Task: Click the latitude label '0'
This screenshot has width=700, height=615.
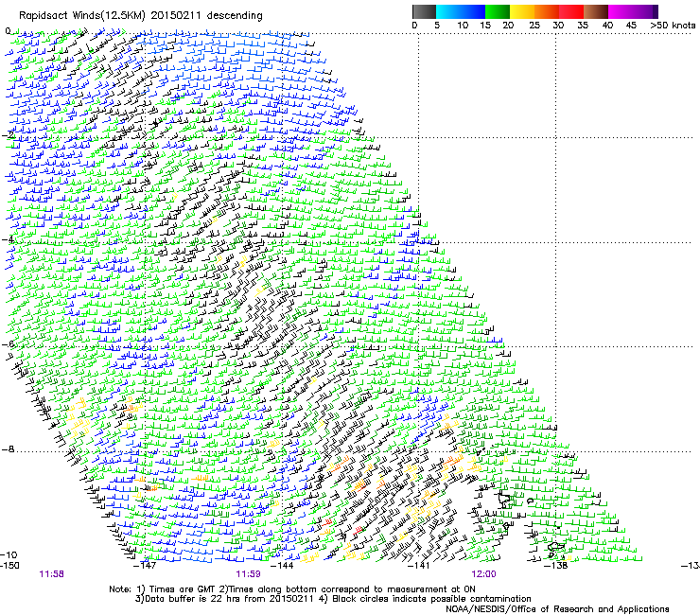Action: pos(8,31)
